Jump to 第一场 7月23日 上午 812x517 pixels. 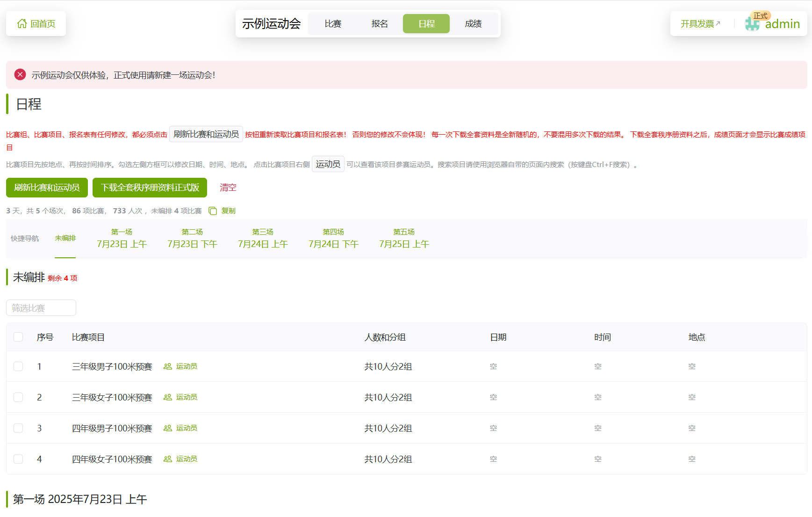[122, 238]
